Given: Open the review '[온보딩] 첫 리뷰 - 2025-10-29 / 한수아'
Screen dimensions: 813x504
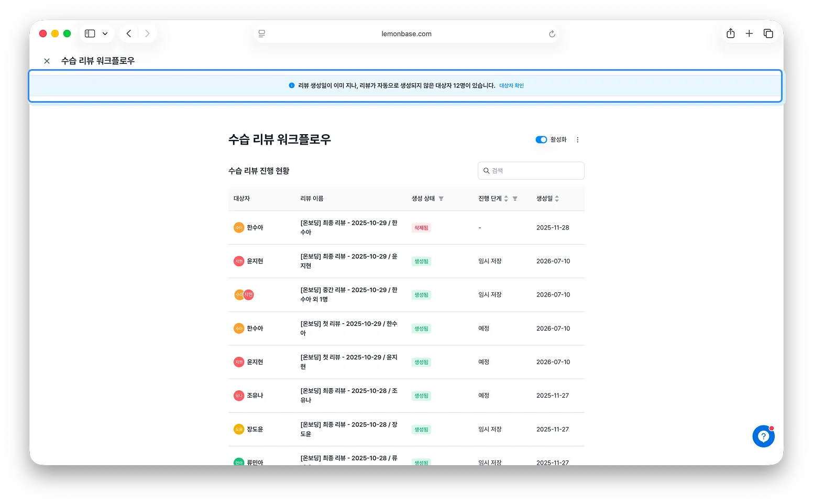Looking at the screenshot, I should pos(349,328).
